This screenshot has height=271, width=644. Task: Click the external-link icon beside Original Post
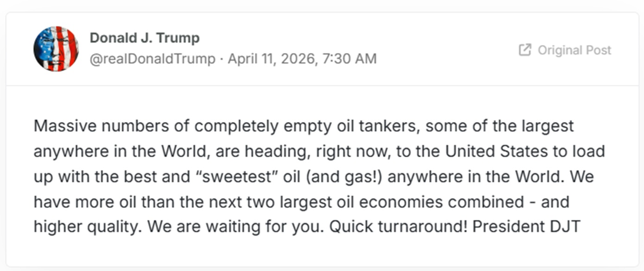(x=524, y=50)
